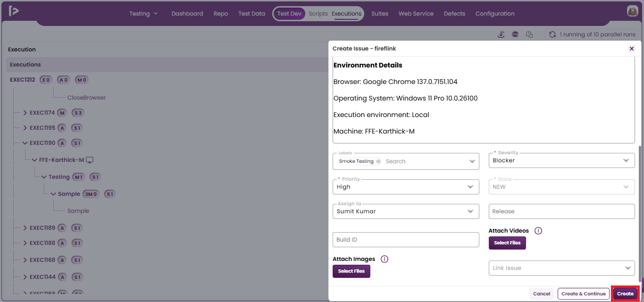Open the Testing project dropdown in header
This screenshot has width=644, height=302.
[144, 14]
